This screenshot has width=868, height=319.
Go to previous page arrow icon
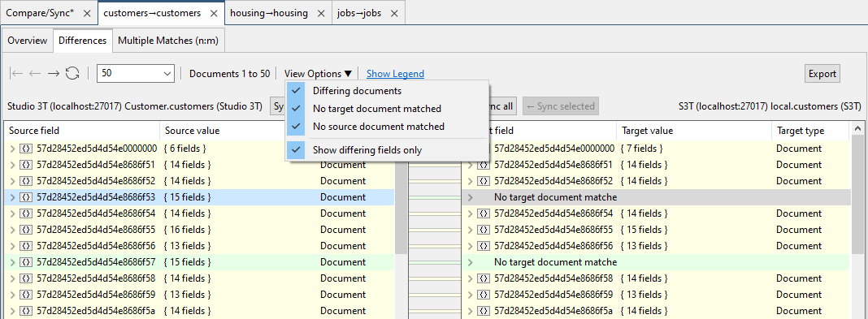[35, 74]
